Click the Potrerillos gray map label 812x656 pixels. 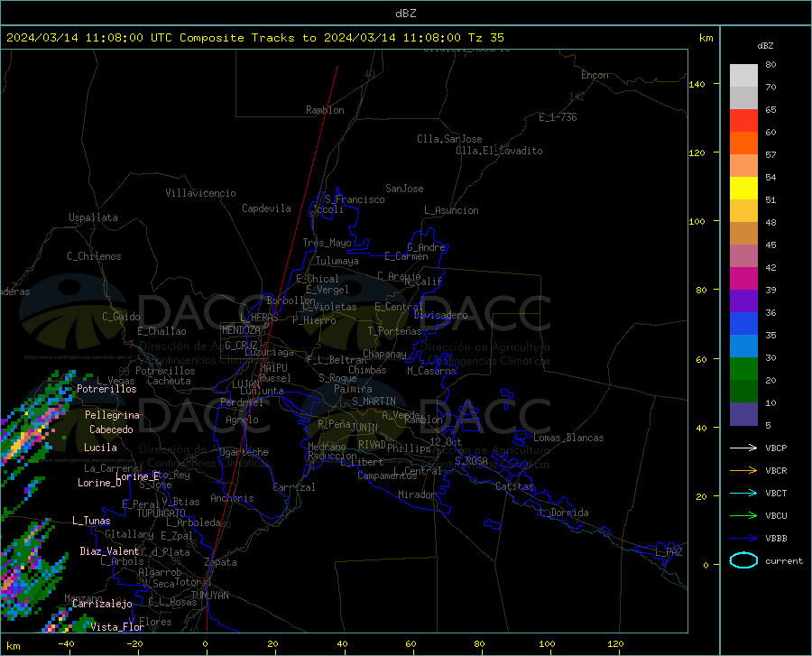click(165, 371)
